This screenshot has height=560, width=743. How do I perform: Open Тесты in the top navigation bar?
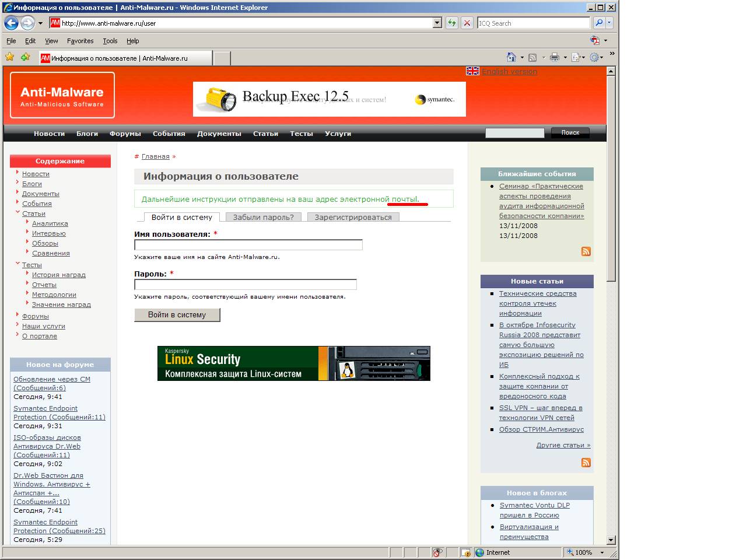point(302,134)
